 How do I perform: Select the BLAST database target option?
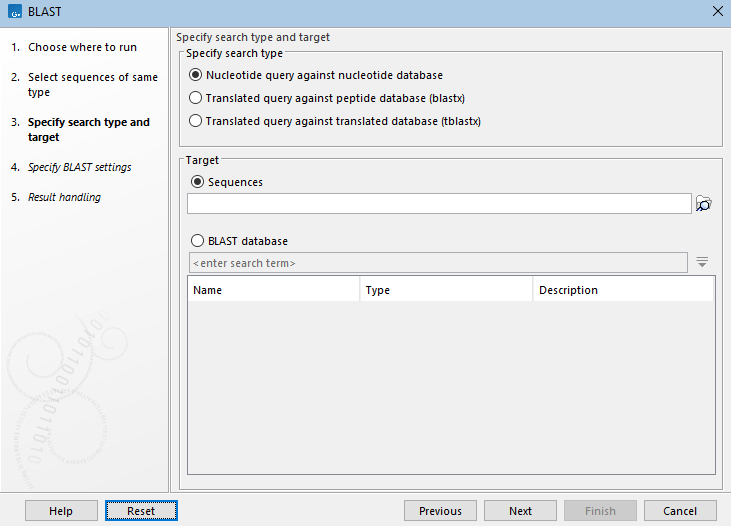click(197, 241)
